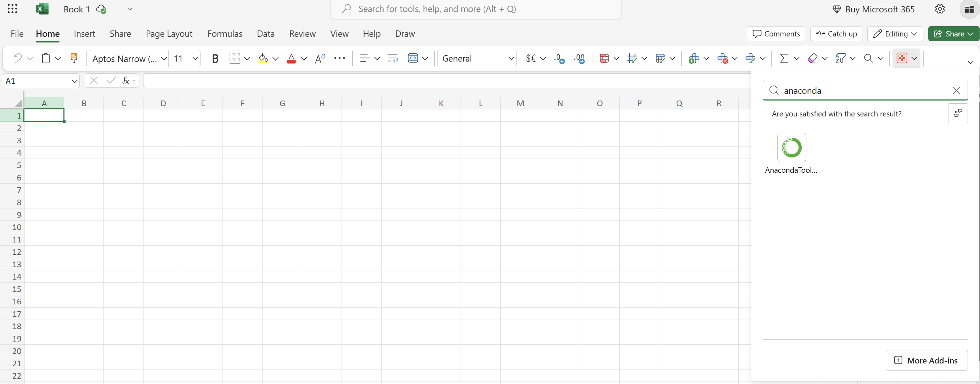Switch to the Draw tab

click(x=405, y=34)
